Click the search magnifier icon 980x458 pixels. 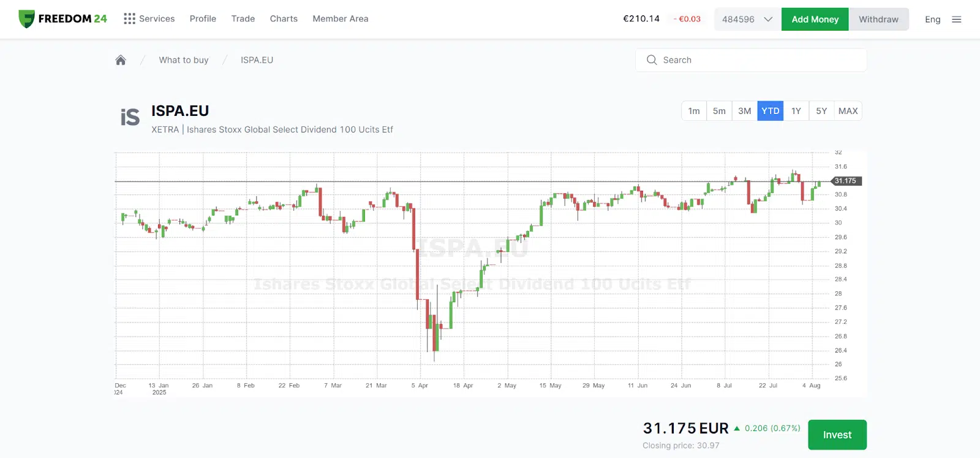(652, 60)
